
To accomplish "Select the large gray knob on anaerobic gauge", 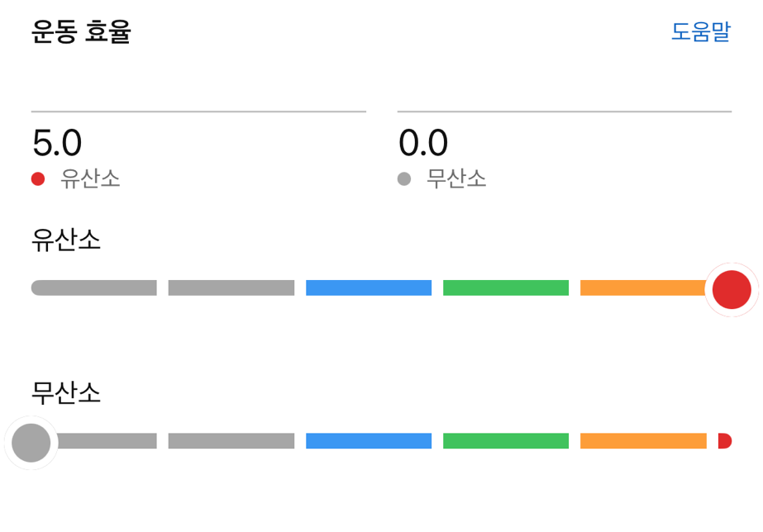I will tap(31, 443).
